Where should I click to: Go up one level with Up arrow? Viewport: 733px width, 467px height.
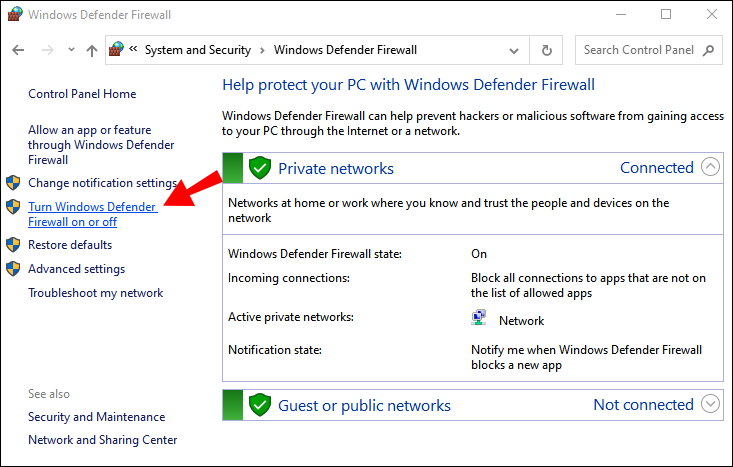click(x=92, y=50)
